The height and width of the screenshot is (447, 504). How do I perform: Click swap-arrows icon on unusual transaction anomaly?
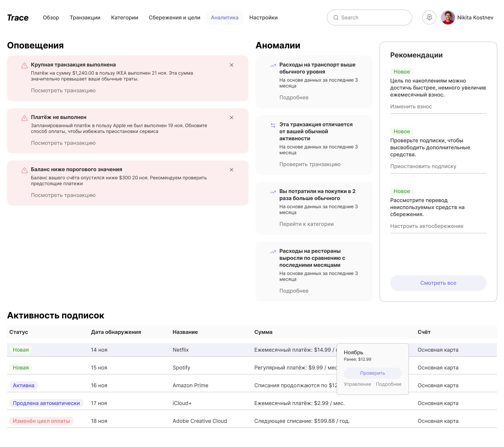click(273, 125)
